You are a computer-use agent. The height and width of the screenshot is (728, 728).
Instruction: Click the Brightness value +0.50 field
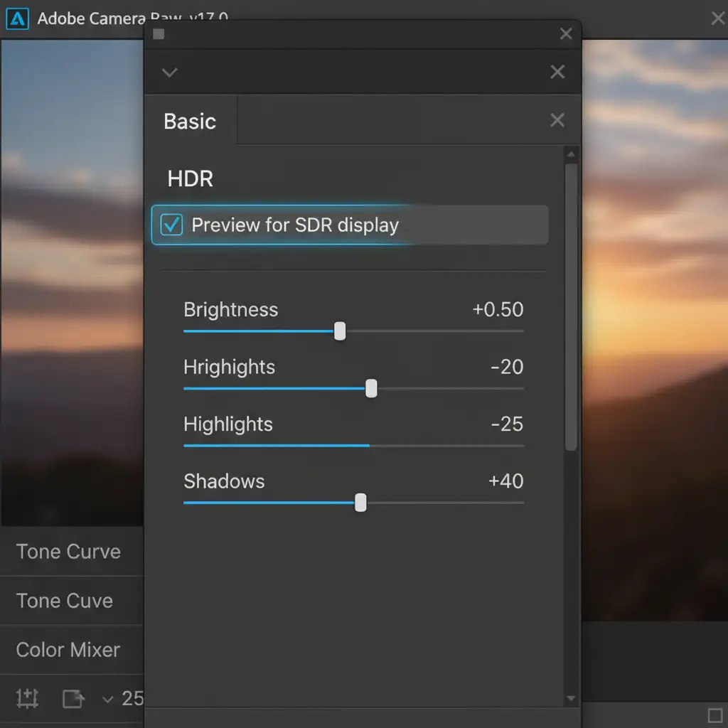pyautogui.click(x=498, y=310)
